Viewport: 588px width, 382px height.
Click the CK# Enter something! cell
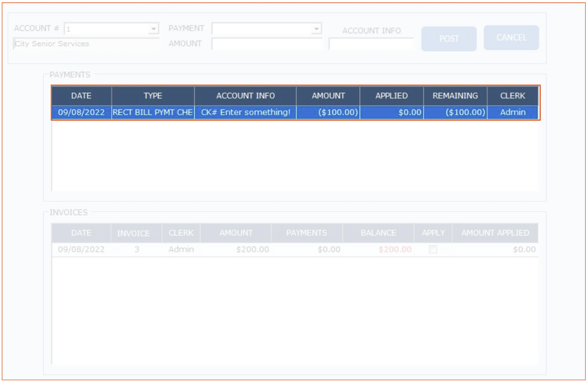[x=245, y=113]
